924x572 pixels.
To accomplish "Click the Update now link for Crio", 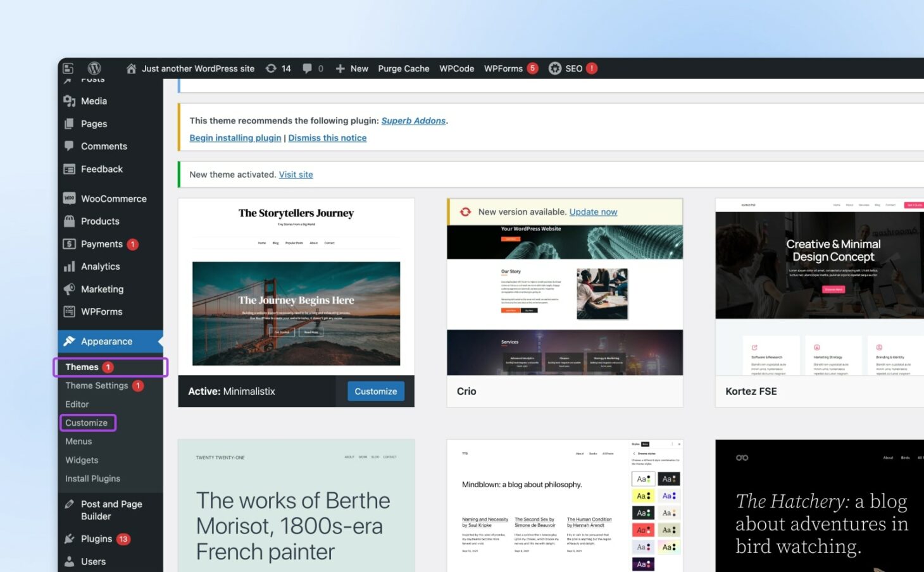I will (593, 211).
